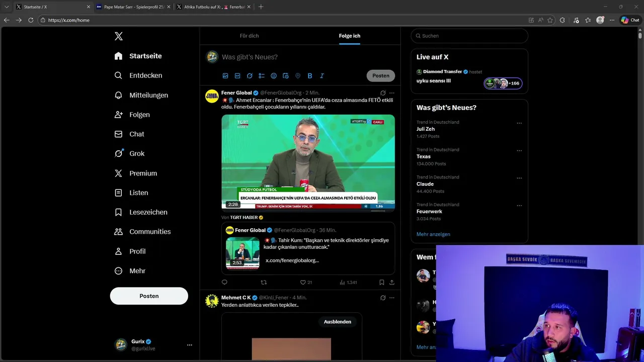This screenshot has width=644, height=362.
Task: Open the more menu on the Mehmet C K post
Action: tap(392, 298)
